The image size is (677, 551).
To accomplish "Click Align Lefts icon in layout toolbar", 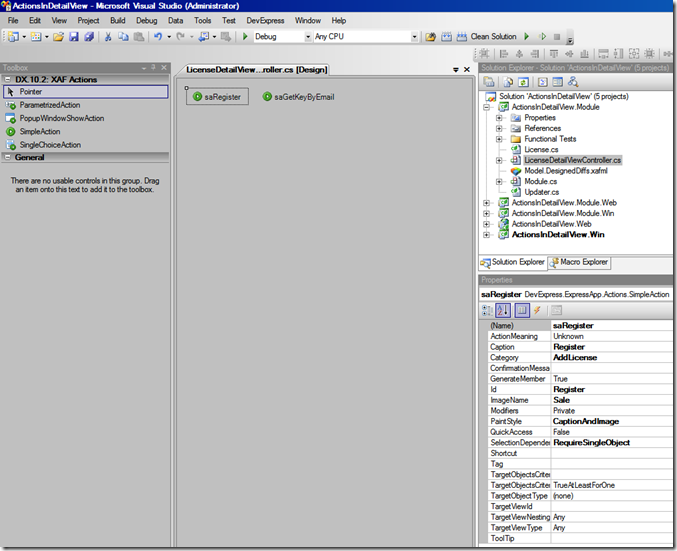I will pos(503,54).
